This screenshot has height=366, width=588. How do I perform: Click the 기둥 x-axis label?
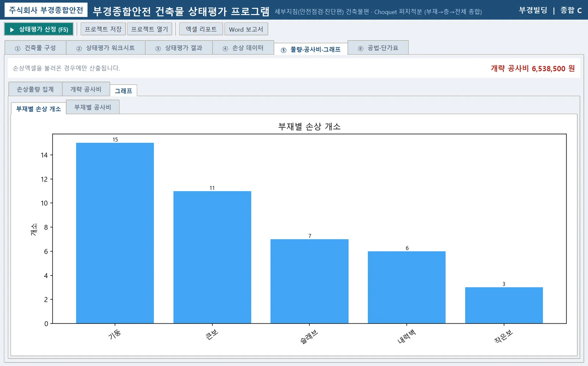[115, 334]
